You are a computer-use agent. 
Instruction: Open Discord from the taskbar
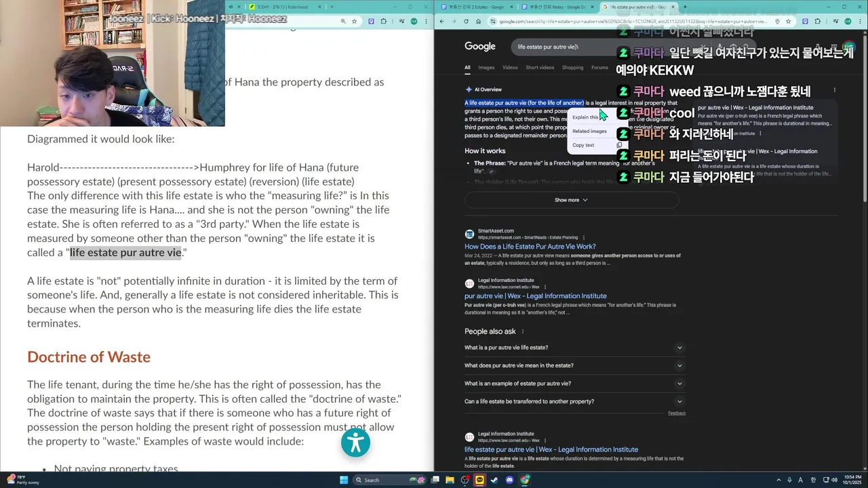(x=509, y=480)
